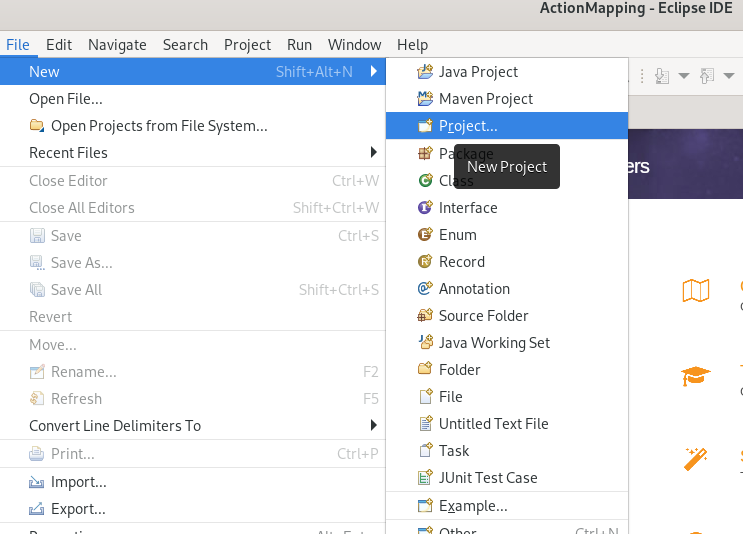
Task: Click the Example wizard icon
Action: coord(425,506)
